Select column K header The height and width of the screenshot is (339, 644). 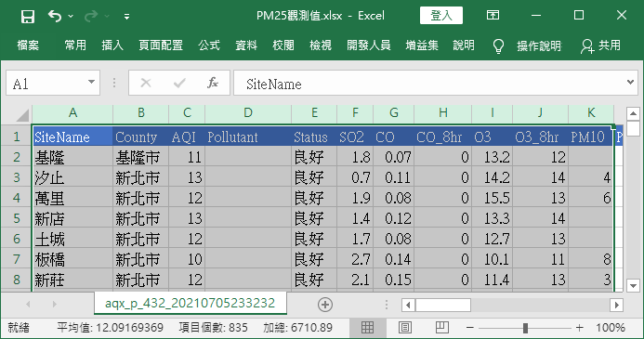pos(591,113)
